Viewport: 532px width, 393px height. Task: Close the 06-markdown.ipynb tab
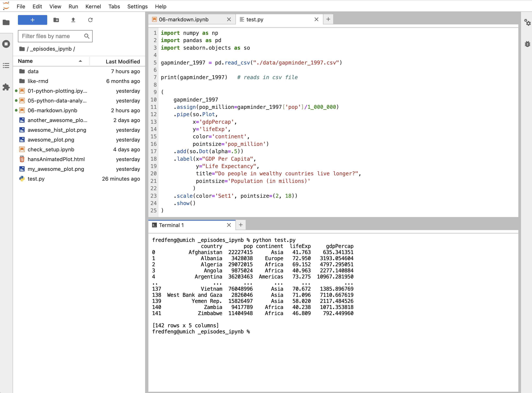coord(229,20)
